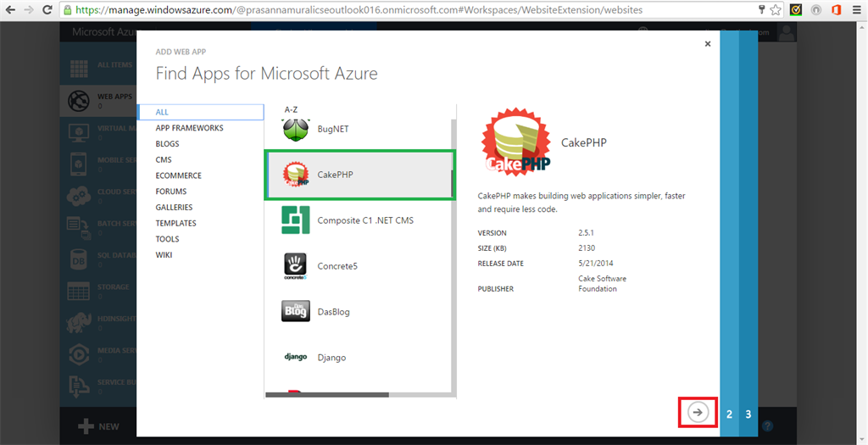The image size is (868, 445).
Task: Select the APP FRAMEWORKS category
Action: click(x=189, y=128)
